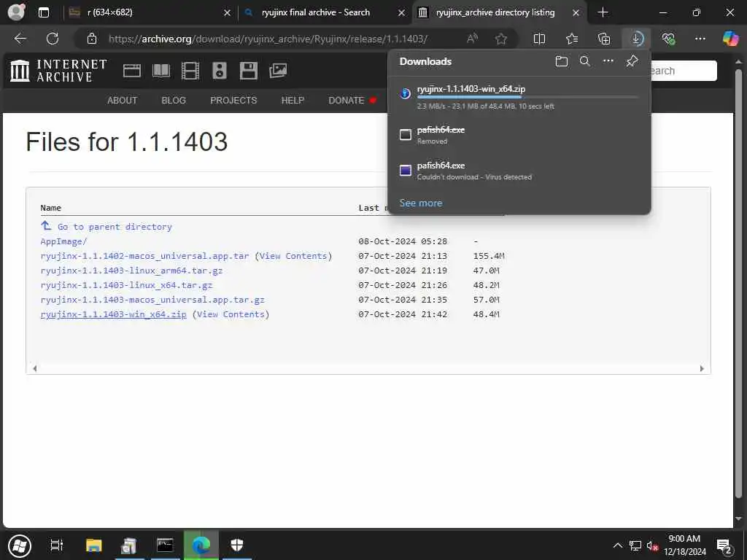View site information lock icon
The width and height of the screenshot is (747, 560).
pos(92,39)
